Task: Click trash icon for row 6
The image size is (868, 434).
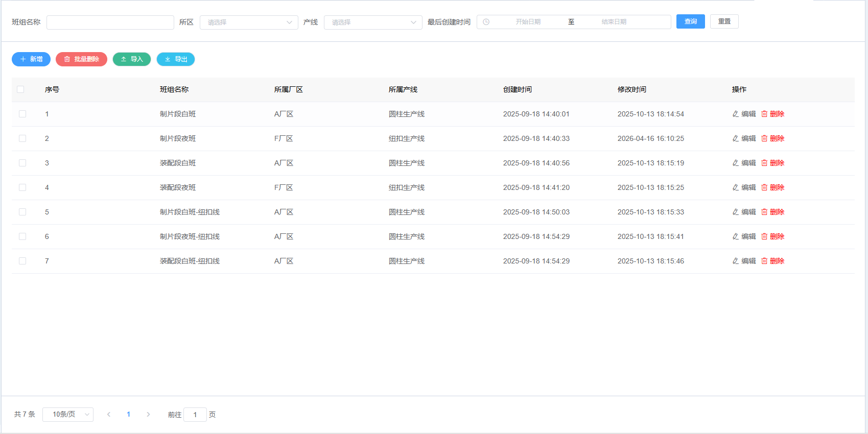Action: coord(764,236)
